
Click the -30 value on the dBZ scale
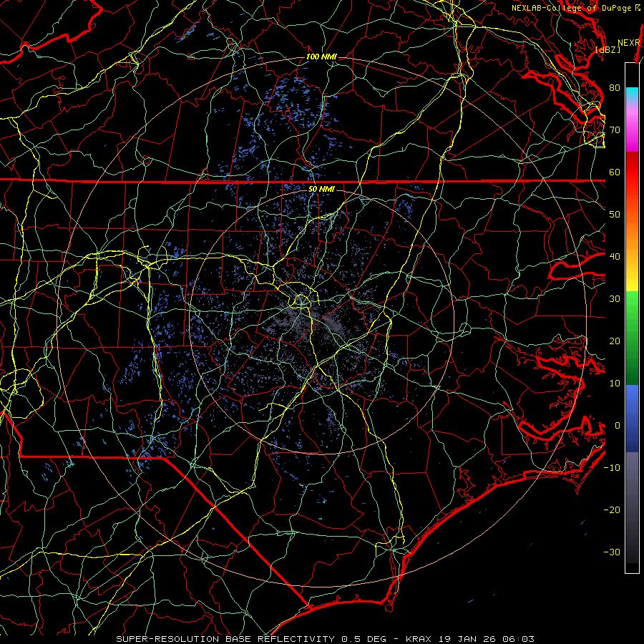click(x=612, y=552)
